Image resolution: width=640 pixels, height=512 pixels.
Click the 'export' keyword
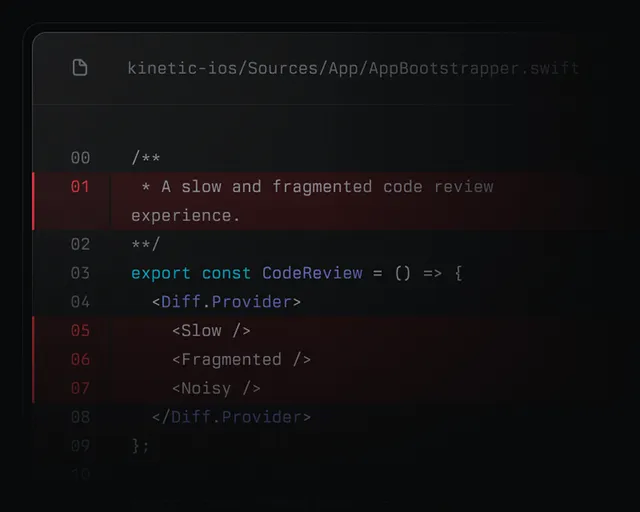(161, 273)
